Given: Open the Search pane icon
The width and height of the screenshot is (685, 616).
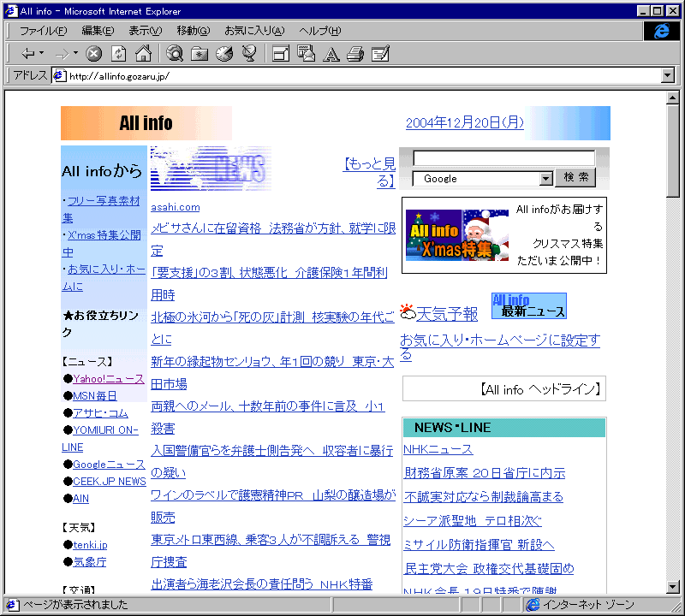Looking at the screenshot, I should (x=175, y=54).
